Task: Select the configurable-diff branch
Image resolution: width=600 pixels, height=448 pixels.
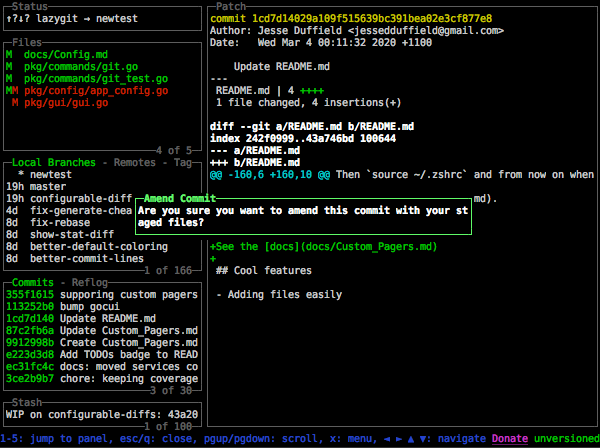Action: (x=69, y=198)
